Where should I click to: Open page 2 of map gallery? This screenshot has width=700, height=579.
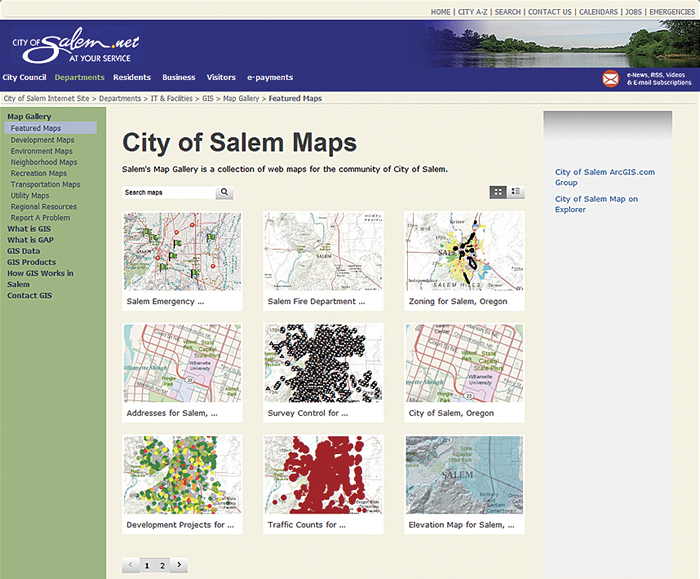point(162,566)
